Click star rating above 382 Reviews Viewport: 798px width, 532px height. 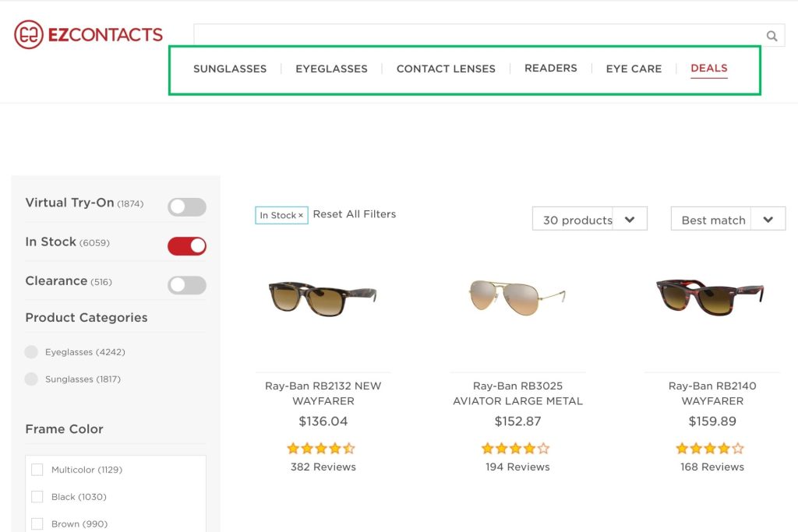point(321,448)
